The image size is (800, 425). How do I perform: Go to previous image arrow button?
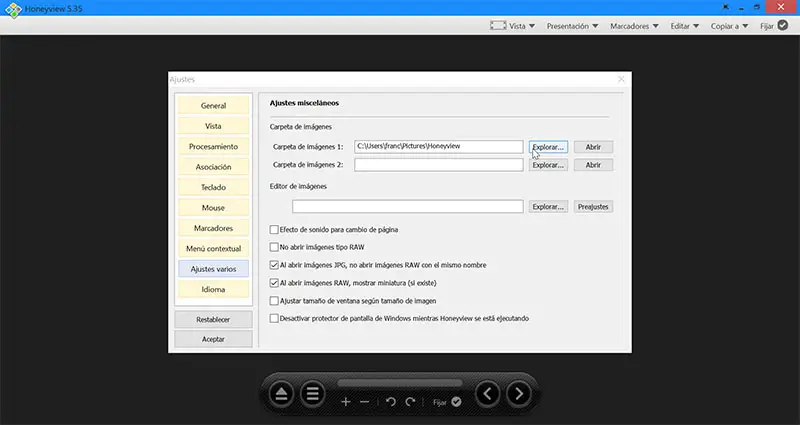(488, 394)
